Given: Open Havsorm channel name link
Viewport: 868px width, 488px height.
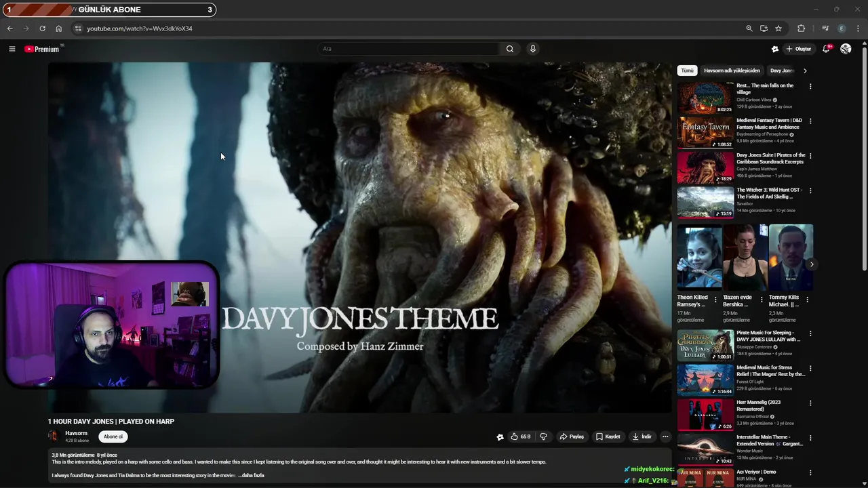Looking at the screenshot, I should point(76,433).
